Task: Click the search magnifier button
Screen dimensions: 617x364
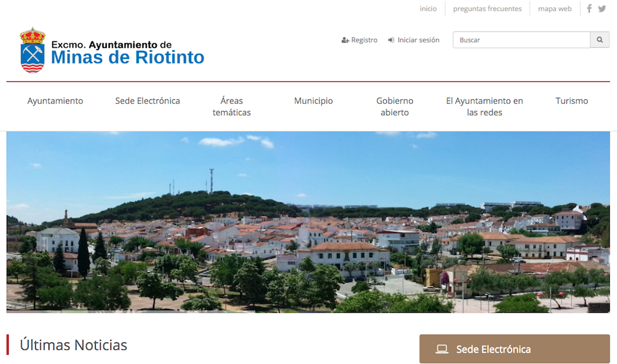Action: coord(600,39)
